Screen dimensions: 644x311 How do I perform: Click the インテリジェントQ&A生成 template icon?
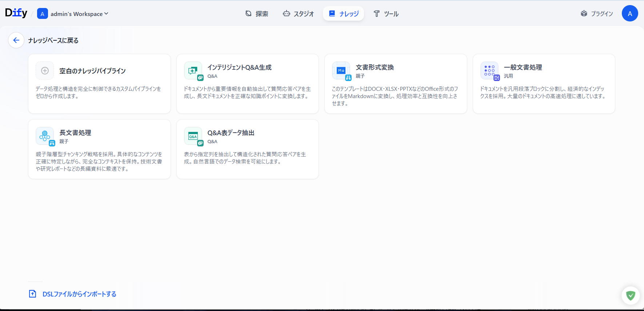(x=193, y=70)
